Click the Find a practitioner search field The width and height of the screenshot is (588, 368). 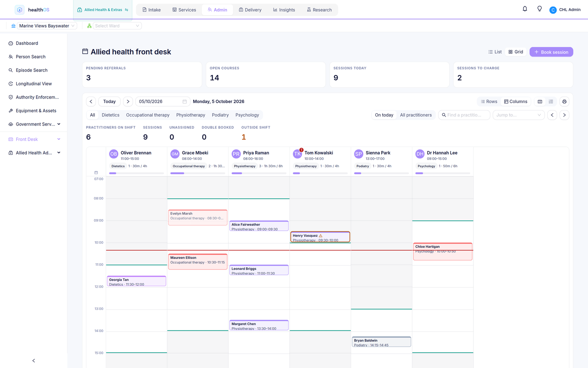pos(464,115)
